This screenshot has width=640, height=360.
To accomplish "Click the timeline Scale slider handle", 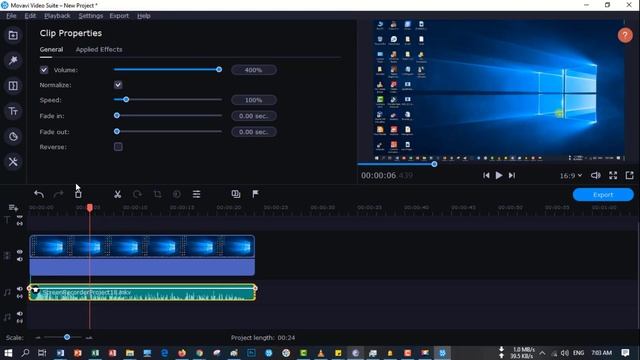I will coord(67,337).
